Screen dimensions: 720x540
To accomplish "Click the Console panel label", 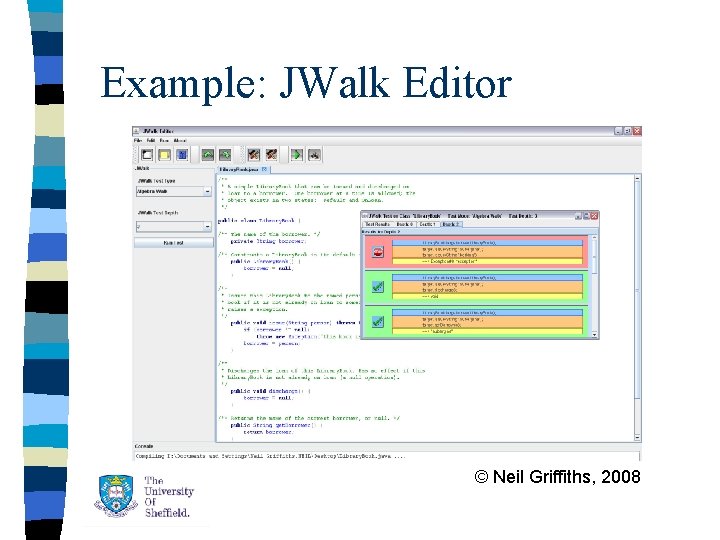I will coord(144,446).
